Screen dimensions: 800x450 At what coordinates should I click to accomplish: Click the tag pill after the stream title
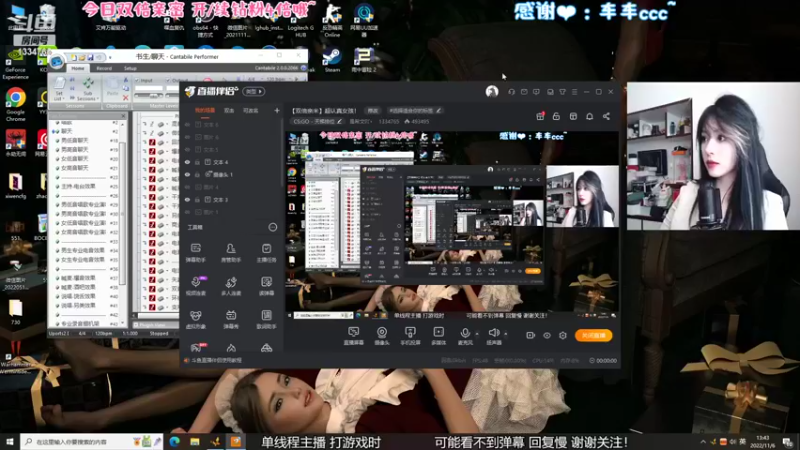point(415,110)
